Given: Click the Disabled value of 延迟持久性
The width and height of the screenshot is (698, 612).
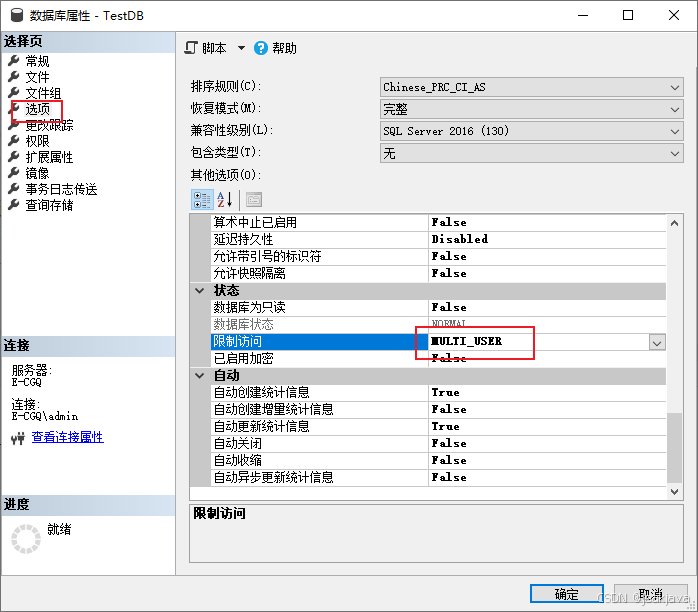Looking at the screenshot, I should click(459, 239).
